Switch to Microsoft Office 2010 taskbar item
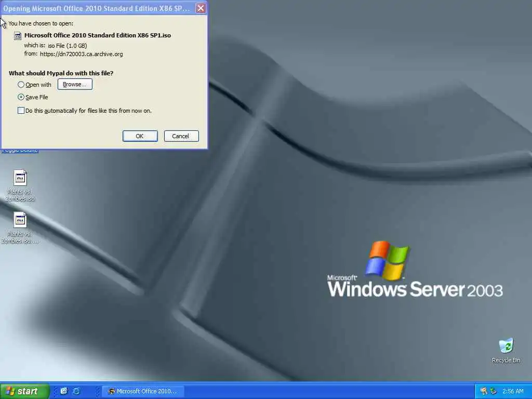 coord(142,391)
